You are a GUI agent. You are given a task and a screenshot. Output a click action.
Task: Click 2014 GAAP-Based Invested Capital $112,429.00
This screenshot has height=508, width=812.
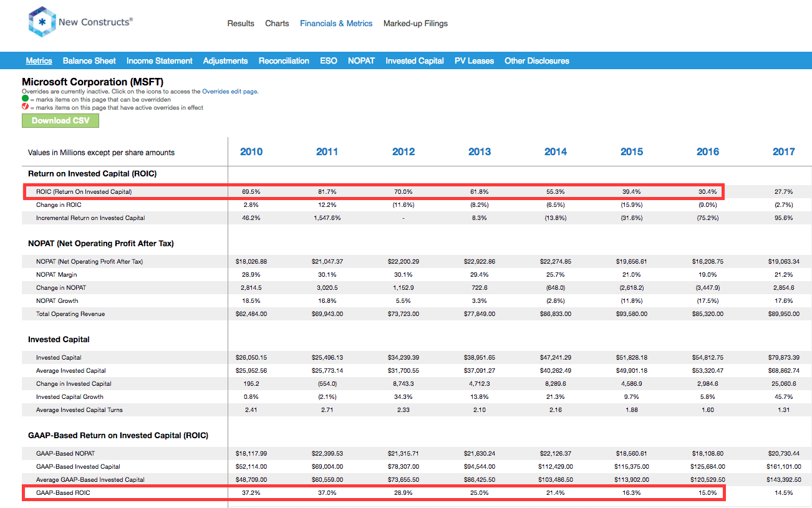tap(556, 467)
